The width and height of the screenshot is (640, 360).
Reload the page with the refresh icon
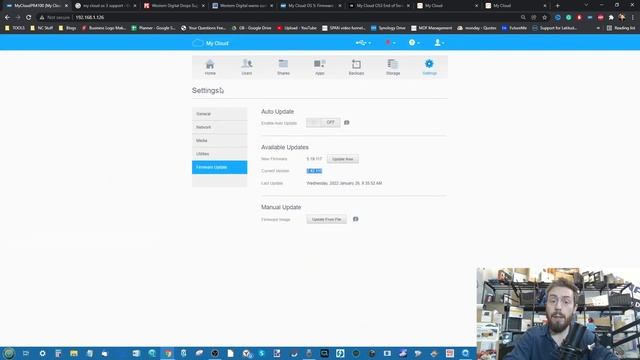click(29, 18)
